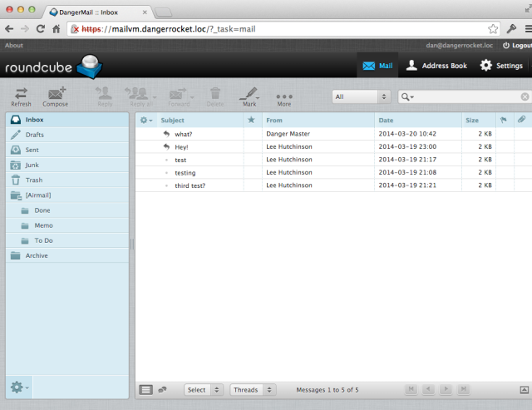The image size is (532, 410).
Task: Go to Settings section
Action: coord(501,66)
